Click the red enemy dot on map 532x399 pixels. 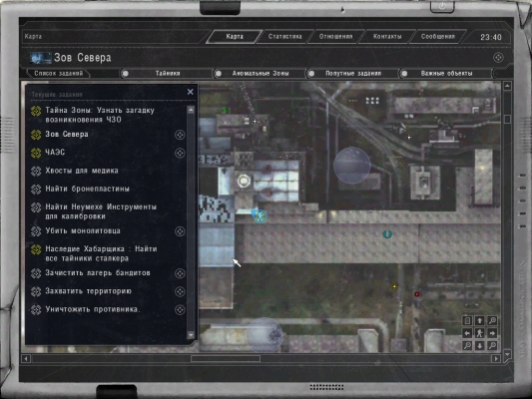pos(417,294)
